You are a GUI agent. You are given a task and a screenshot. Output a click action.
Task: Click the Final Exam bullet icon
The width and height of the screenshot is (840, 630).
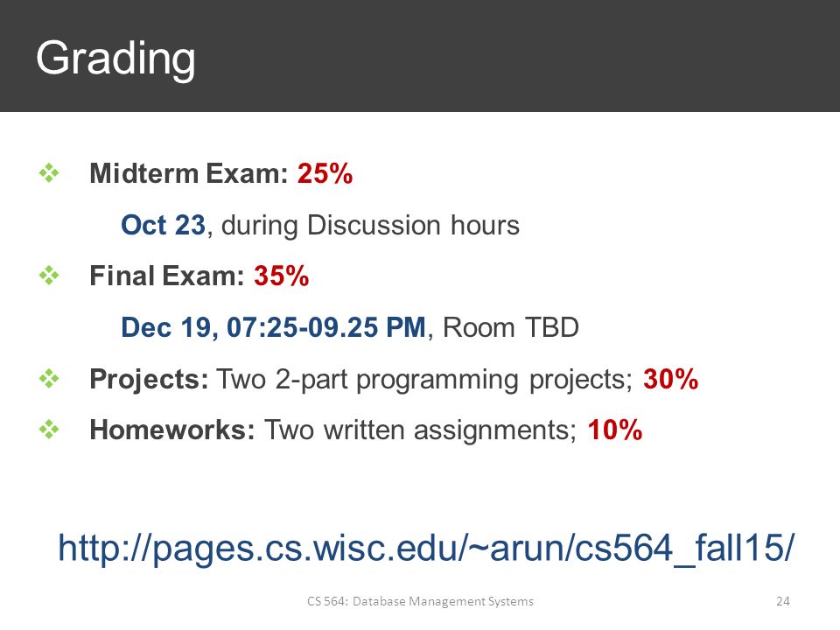[x=49, y=276]
